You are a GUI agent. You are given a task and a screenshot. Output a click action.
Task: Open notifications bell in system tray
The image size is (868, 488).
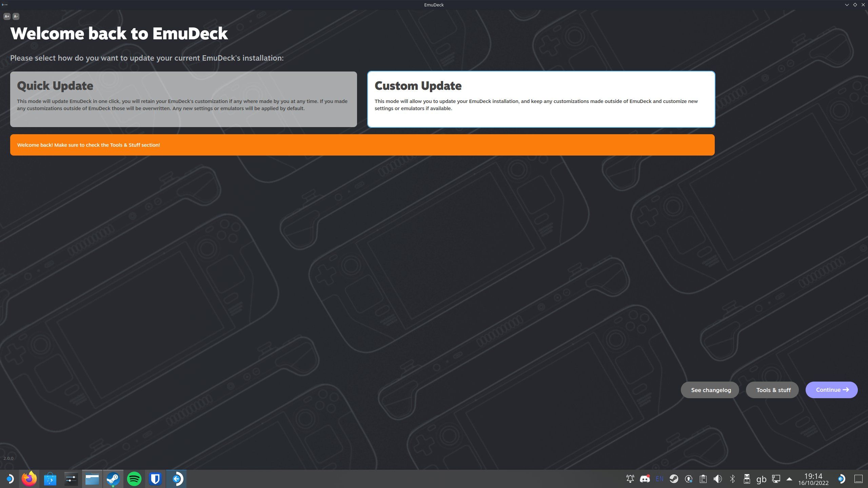(x=630, y=479)
